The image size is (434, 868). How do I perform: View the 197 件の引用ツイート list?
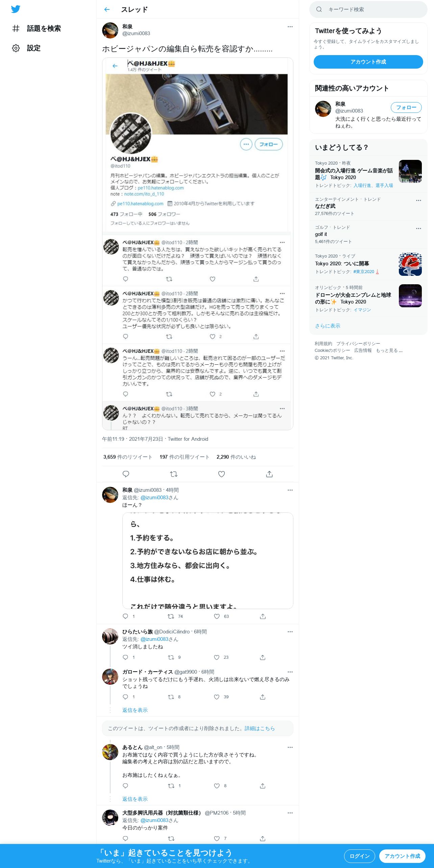click(184, 457)
